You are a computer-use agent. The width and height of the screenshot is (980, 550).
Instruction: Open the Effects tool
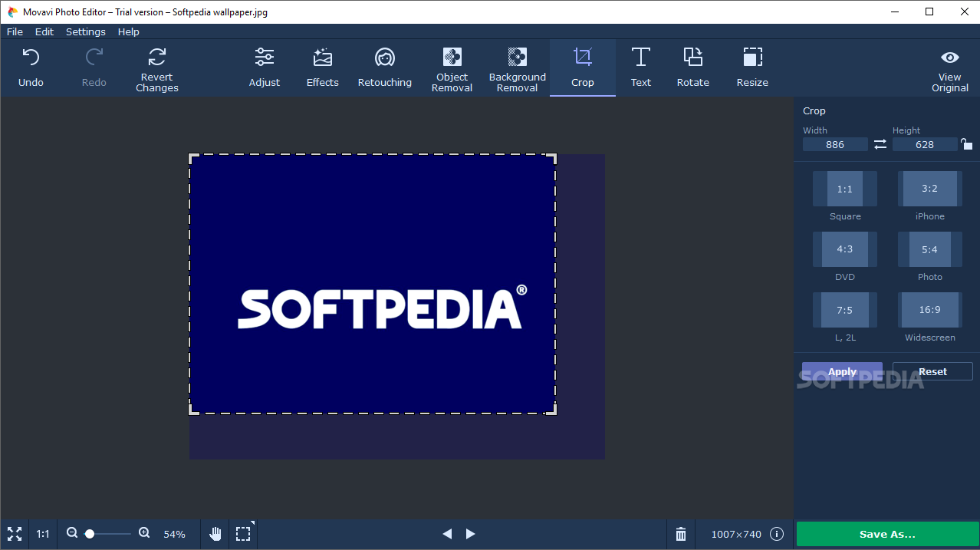pos(323,68)
